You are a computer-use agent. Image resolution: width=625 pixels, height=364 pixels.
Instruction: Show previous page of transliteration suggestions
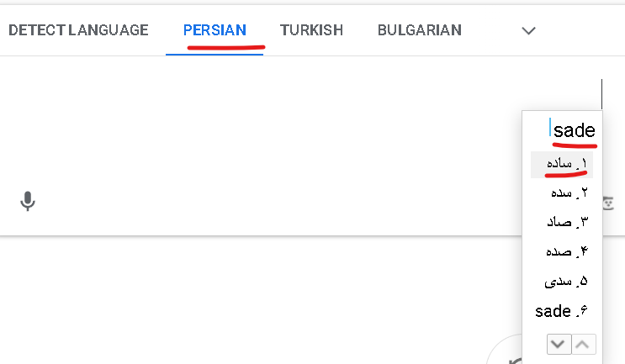[583, 344]
